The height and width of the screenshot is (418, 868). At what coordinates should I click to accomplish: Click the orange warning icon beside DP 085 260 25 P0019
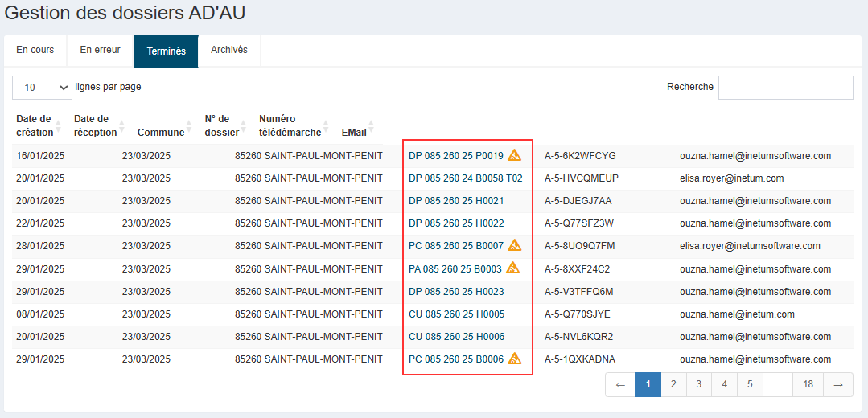[515, 155]
